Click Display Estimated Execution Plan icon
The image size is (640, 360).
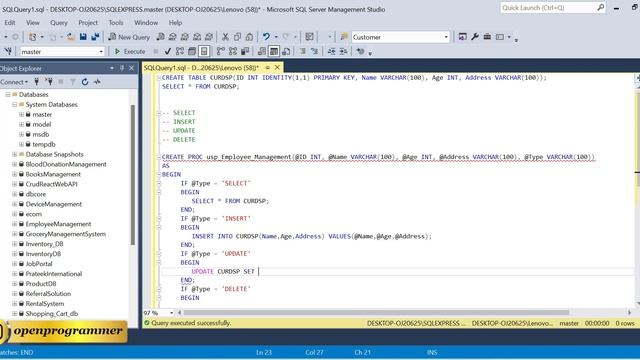click(x=180, y=51)
